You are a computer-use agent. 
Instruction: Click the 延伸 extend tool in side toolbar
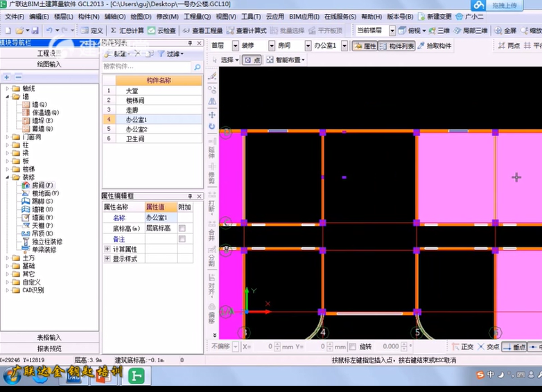212,147
